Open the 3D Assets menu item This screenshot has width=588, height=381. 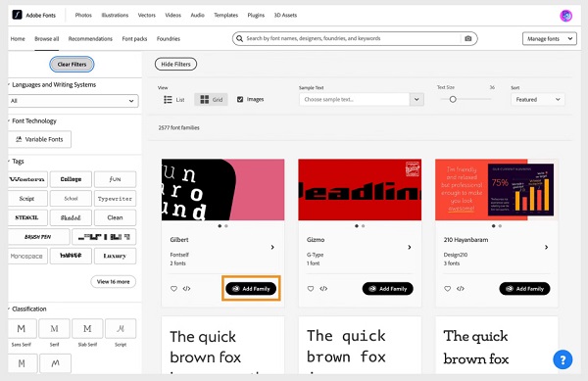pyautogui.click(x=285, y=16)
